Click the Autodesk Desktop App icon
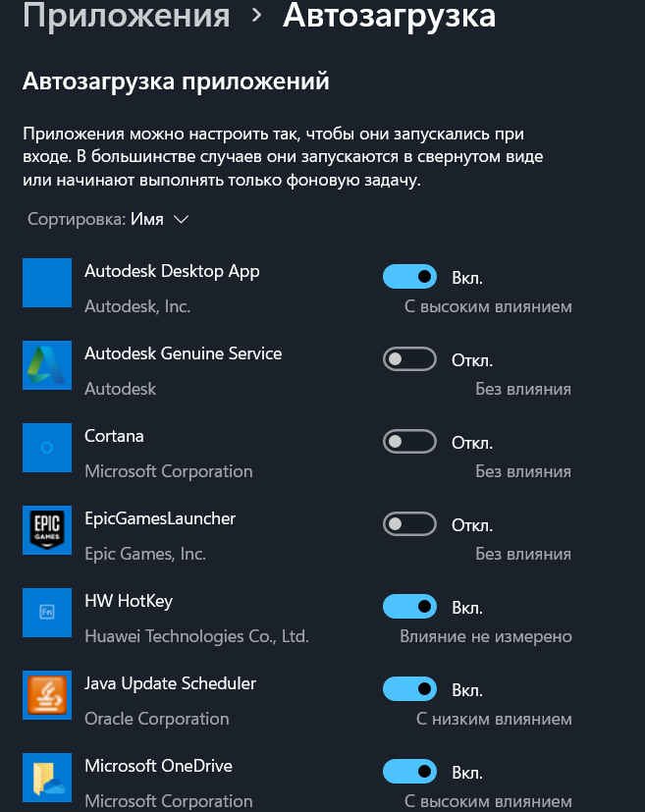This screenshot has width=645, height=812. 47,283
